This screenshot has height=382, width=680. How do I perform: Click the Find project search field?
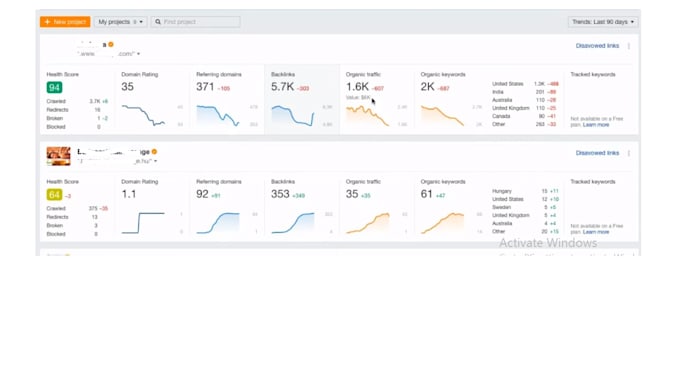196,22
